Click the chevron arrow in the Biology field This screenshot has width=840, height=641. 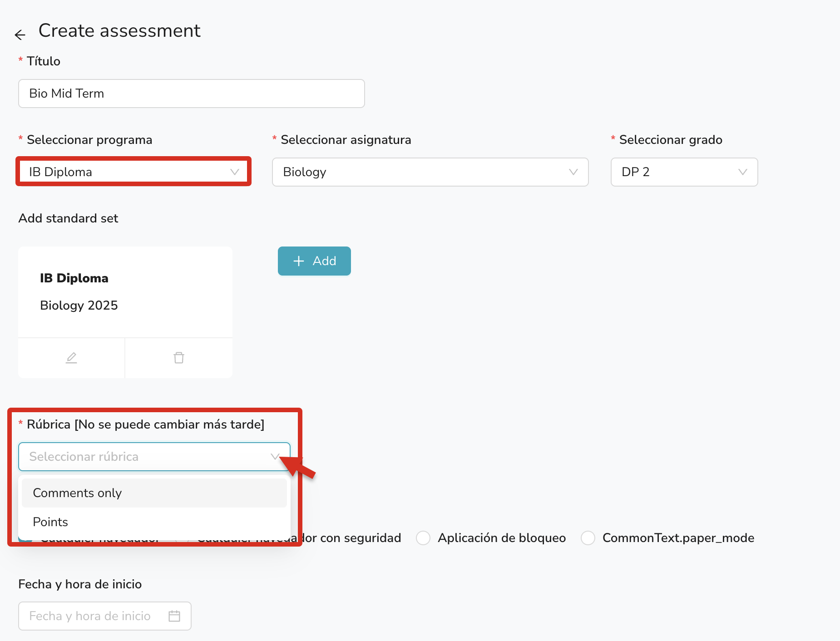573,172
